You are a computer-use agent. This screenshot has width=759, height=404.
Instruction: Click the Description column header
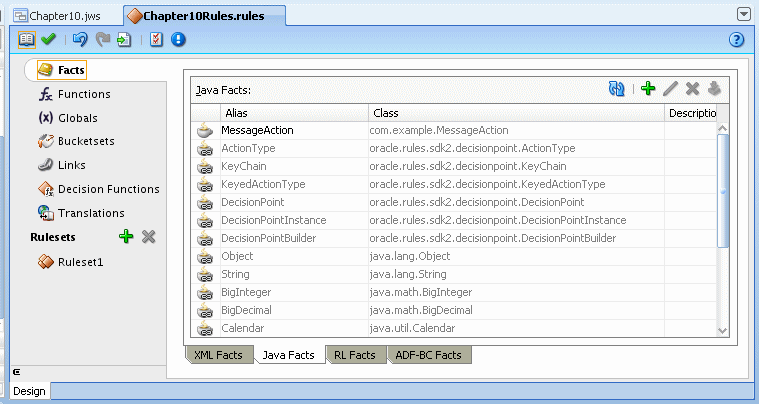[x=691, y=113]
